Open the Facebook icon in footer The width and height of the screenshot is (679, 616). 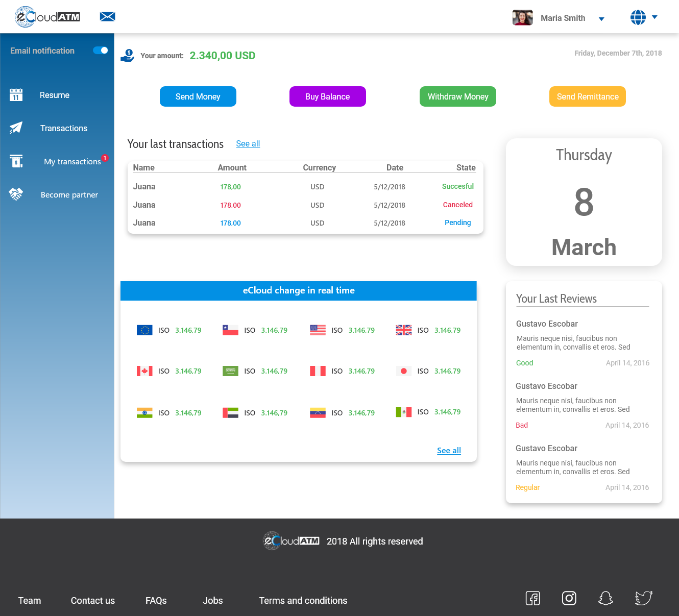[533, 598]
